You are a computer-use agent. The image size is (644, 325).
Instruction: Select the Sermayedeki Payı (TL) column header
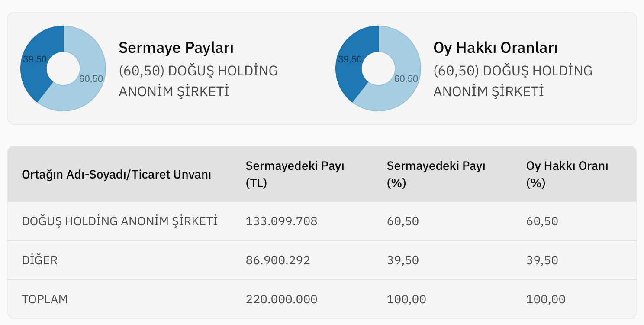point(295,174)
